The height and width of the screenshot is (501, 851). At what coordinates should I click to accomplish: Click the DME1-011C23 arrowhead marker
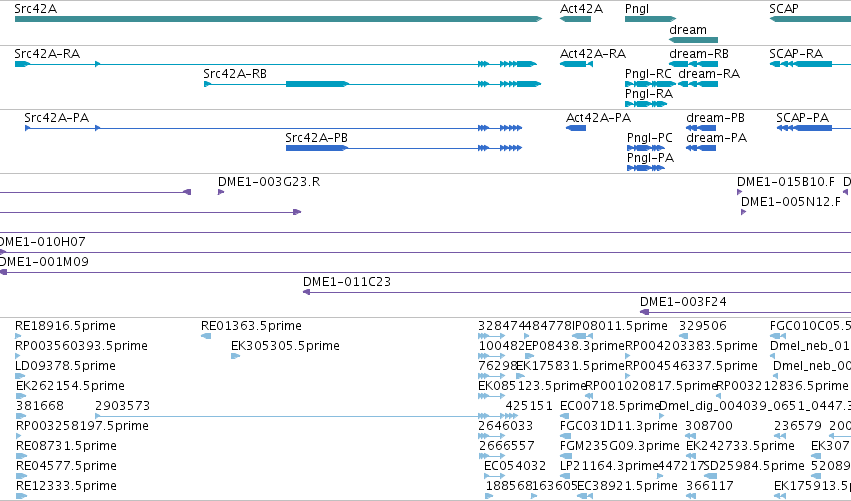(x=306, y=292)
